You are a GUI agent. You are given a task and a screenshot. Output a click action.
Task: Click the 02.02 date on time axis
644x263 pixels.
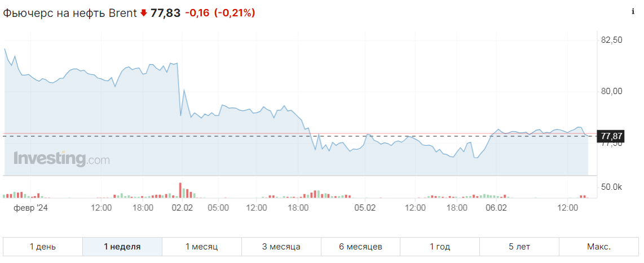point(182,208)
